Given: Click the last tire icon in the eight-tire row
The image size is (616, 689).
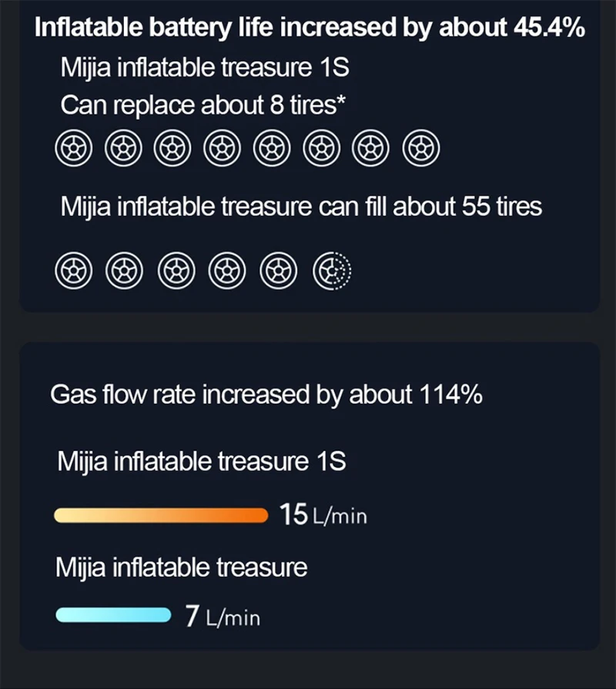Looking at the screenshot, I should 420,149.
